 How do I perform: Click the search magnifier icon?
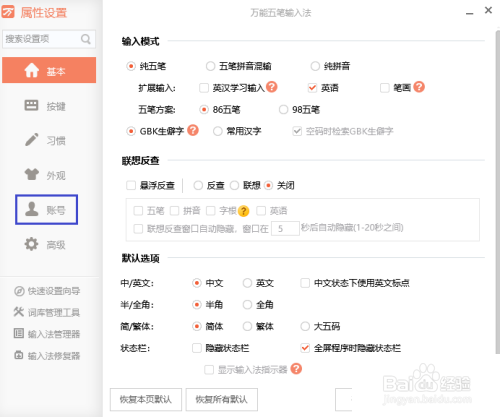86,39
